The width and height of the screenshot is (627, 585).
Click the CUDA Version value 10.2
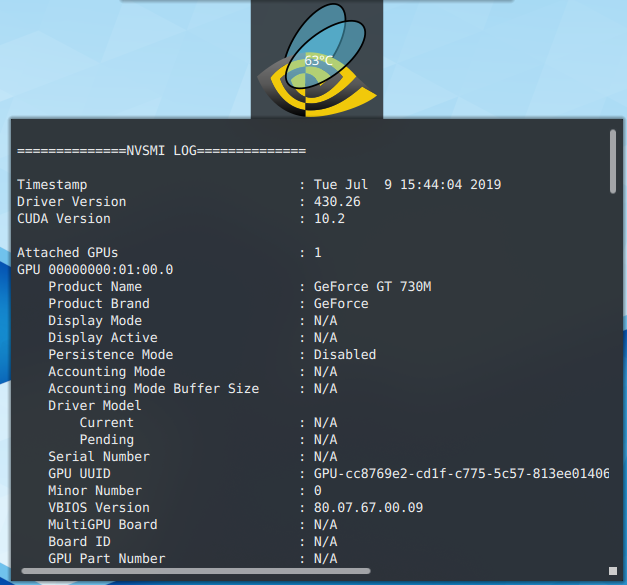pos(329,219)
